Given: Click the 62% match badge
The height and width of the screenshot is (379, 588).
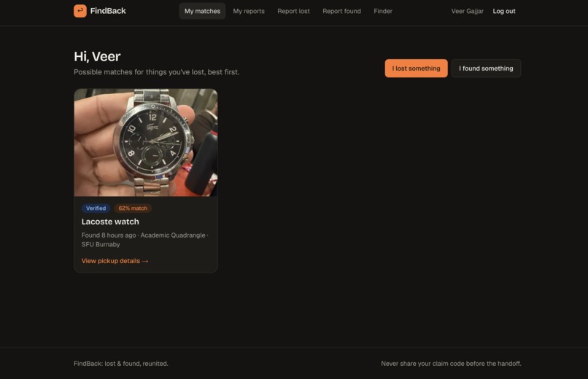Looking at the screenshot, I should pyautogui.click(x=133, y=208).
